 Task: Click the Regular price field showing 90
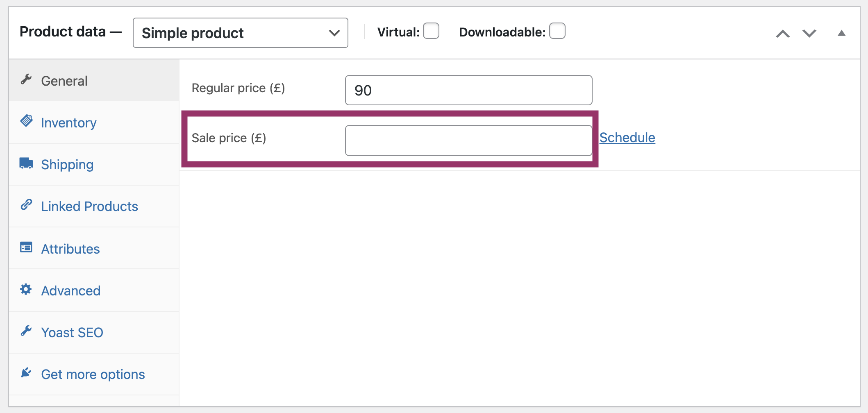468,90
